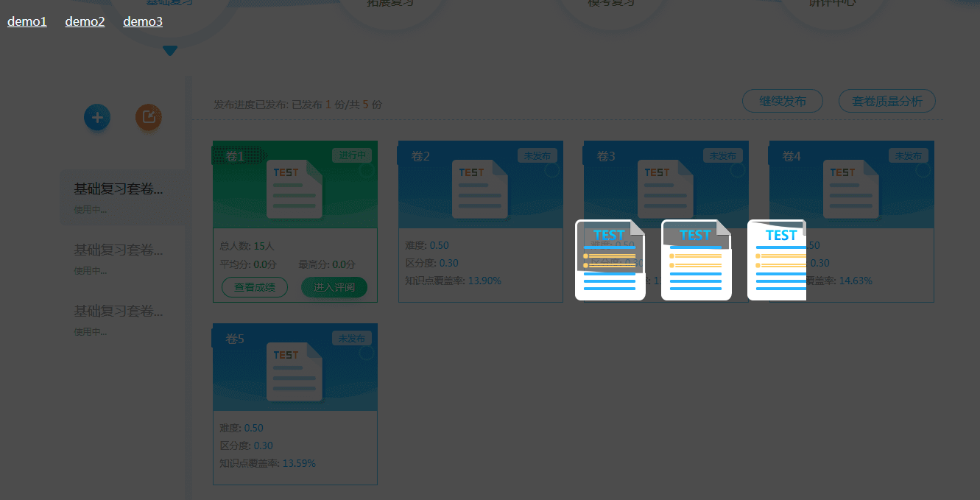The image size is (980, 500).
Task: Click the green 进入评阅 button
Action: point(334,287)
